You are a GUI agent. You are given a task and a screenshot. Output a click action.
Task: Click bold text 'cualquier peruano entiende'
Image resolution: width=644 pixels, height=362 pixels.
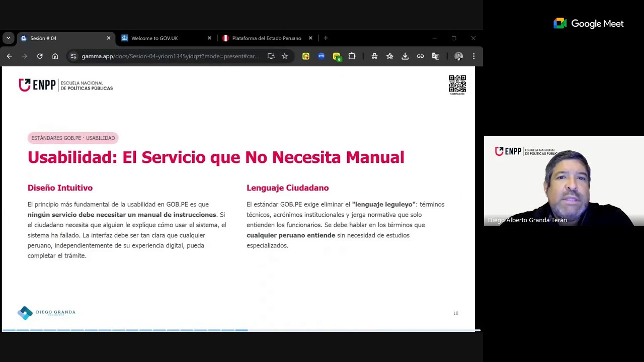click(291, 235)
